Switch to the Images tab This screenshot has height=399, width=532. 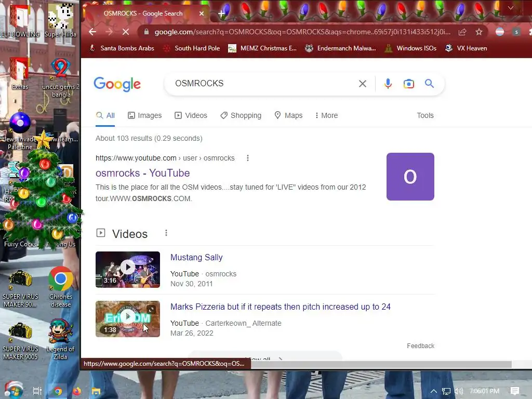[x=145, y=115]
